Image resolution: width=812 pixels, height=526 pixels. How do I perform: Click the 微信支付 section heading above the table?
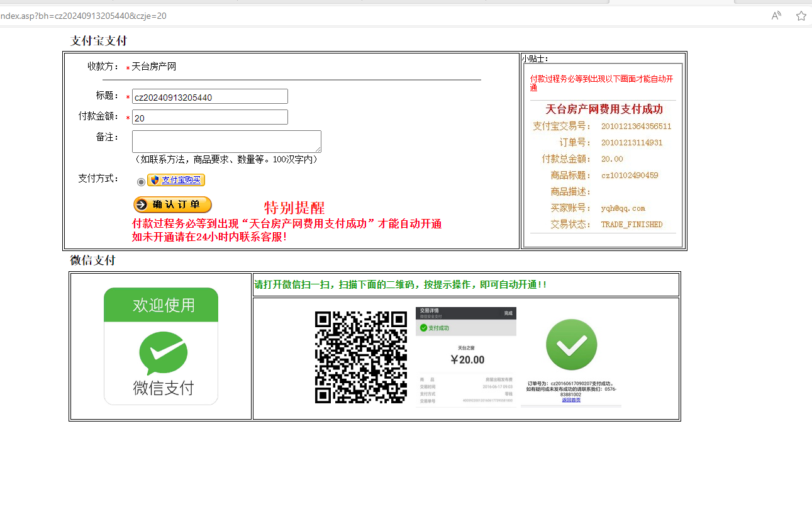point(92,260)
